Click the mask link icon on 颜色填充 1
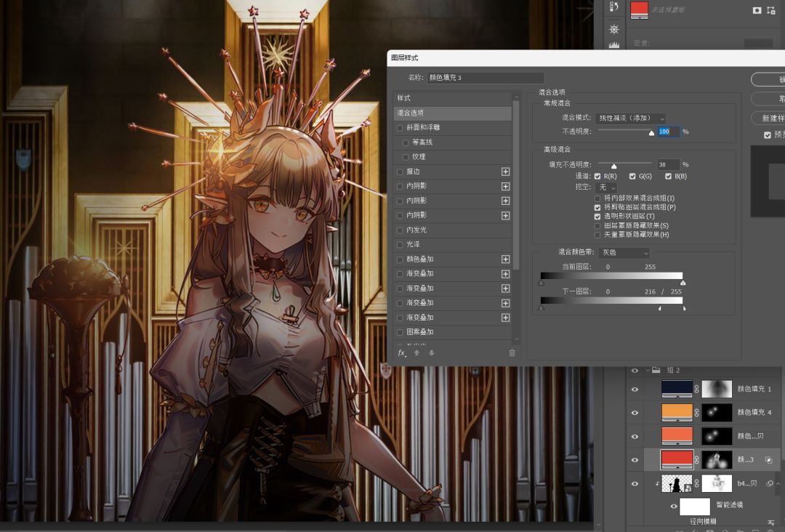 [697, 389]
